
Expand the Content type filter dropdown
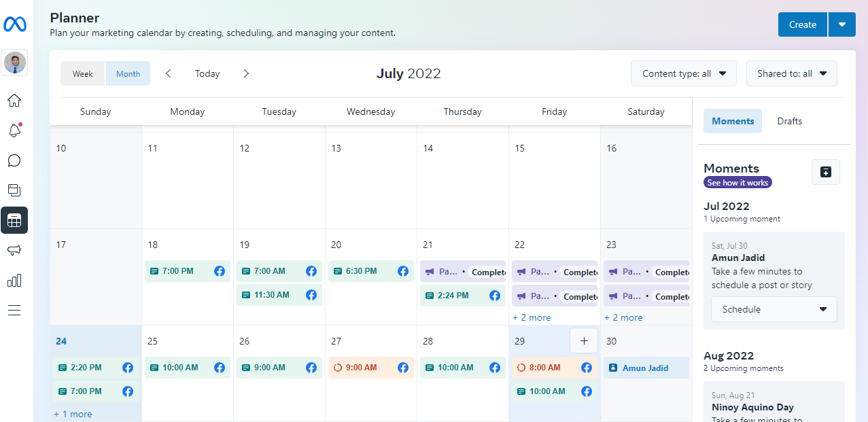[684, 73]
